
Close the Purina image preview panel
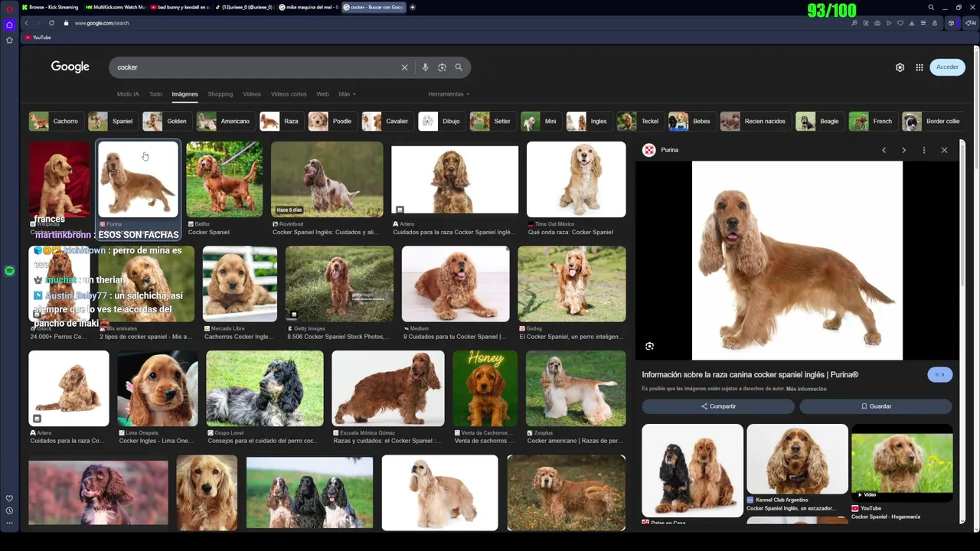tap(944, 150)
